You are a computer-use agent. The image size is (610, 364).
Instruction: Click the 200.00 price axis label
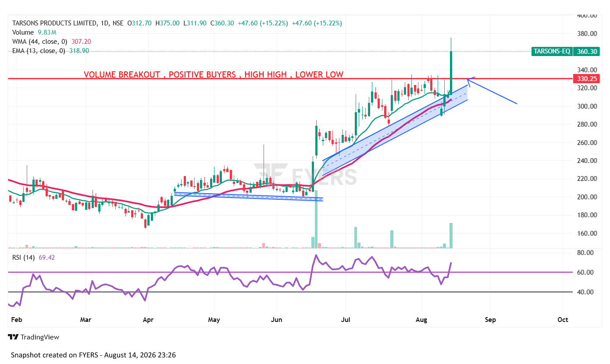click(x=587, y=197)
